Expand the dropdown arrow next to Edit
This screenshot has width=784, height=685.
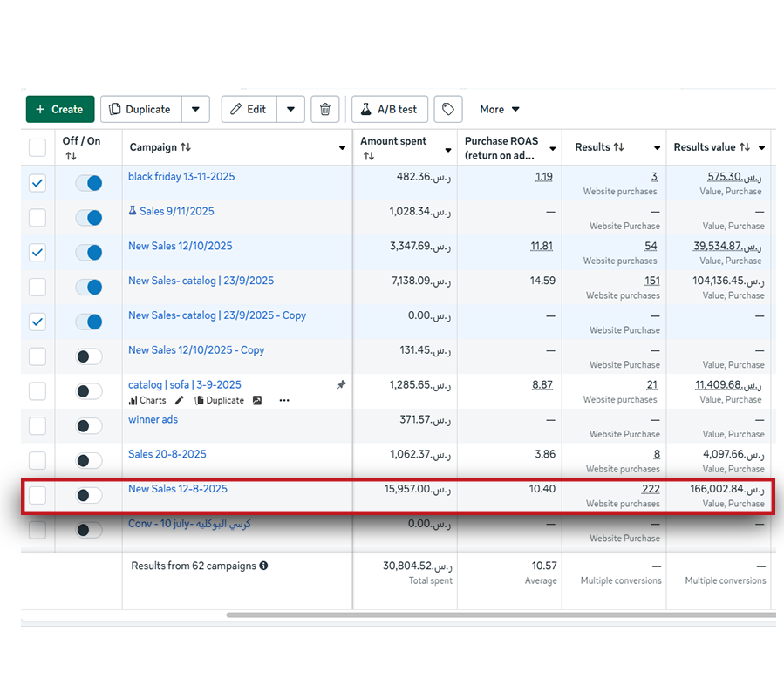290,109
